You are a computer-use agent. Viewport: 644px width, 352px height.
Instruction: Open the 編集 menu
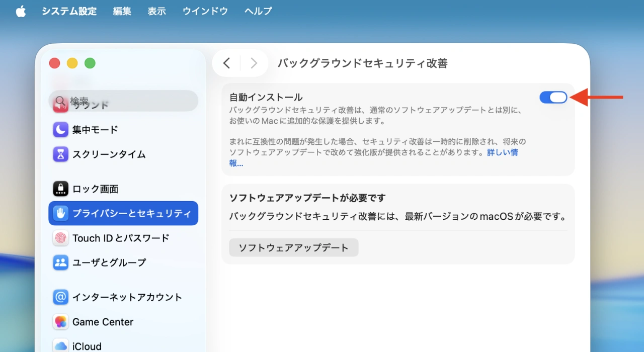tap(122, 11)
